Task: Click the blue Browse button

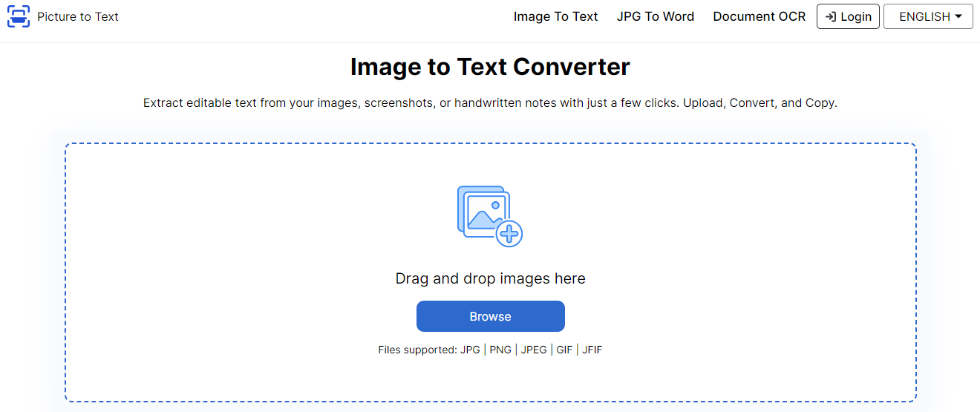Action: [x=490, y=316]
